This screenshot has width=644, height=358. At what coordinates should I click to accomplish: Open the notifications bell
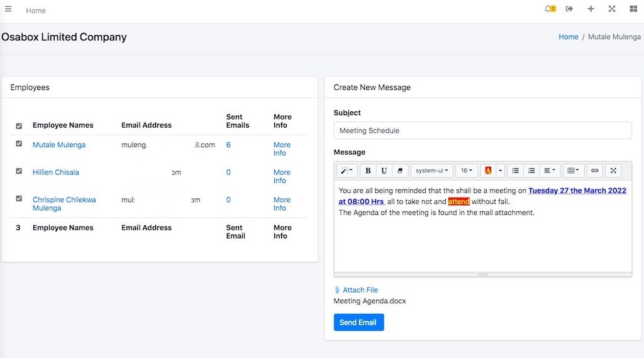tap(550, 9)
